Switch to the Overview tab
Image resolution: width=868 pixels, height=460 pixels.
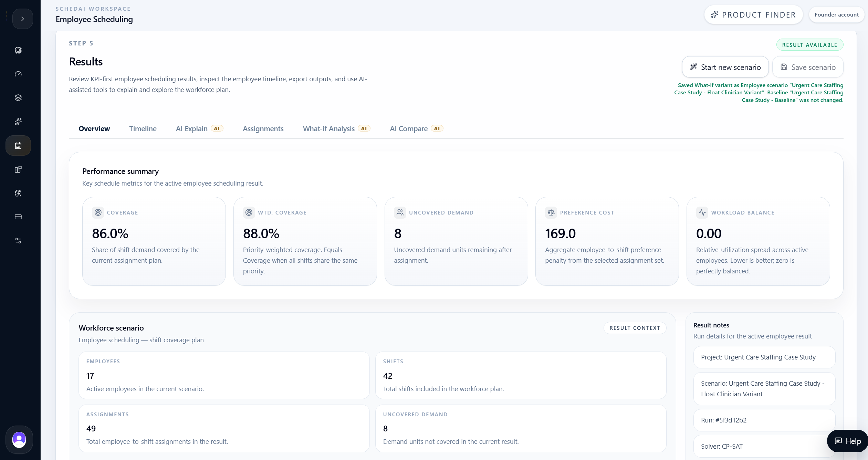[94, 129]
